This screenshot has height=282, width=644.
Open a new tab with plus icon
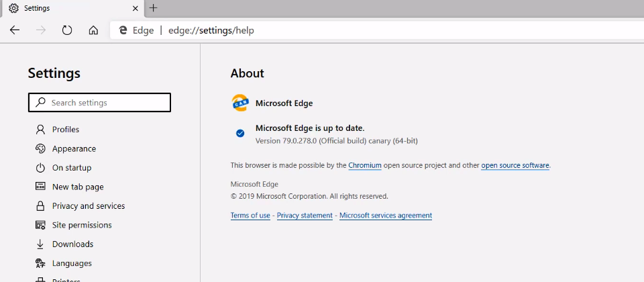[x=153, y=8]
